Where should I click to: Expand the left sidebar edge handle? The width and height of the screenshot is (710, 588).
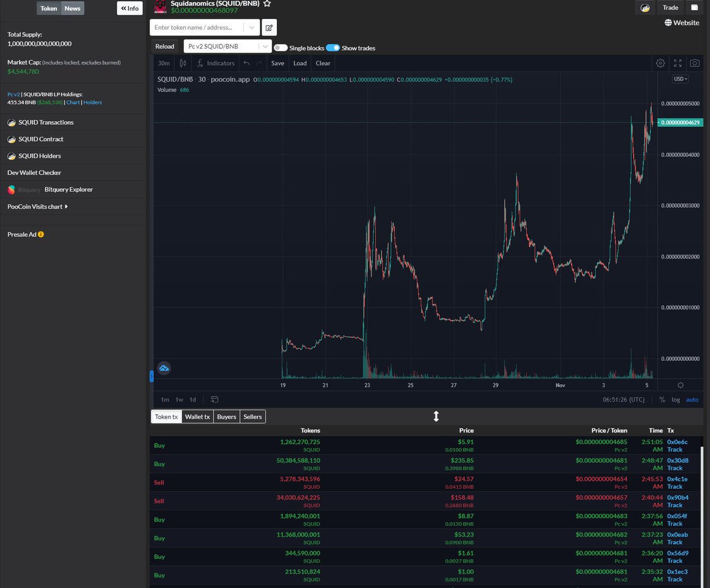click(151, 376)
